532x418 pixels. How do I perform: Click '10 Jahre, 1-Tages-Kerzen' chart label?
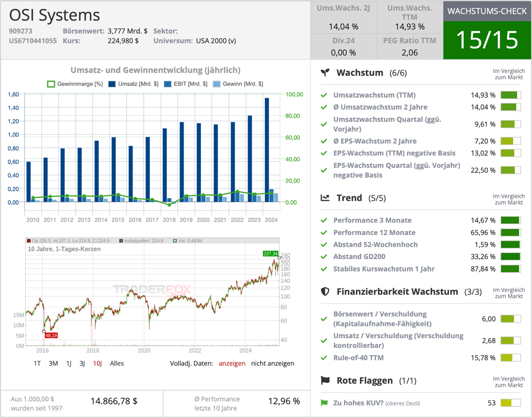tap(64, 249)
